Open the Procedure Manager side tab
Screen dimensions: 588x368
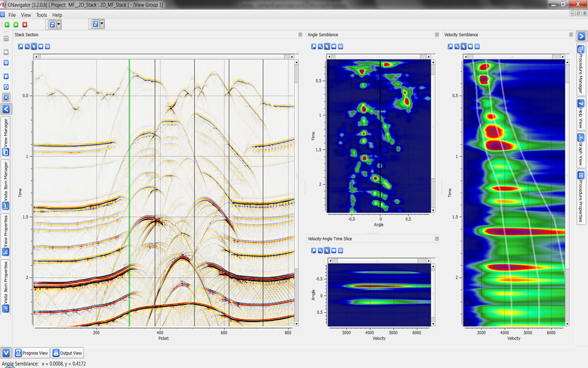click(x=581, y=69)
